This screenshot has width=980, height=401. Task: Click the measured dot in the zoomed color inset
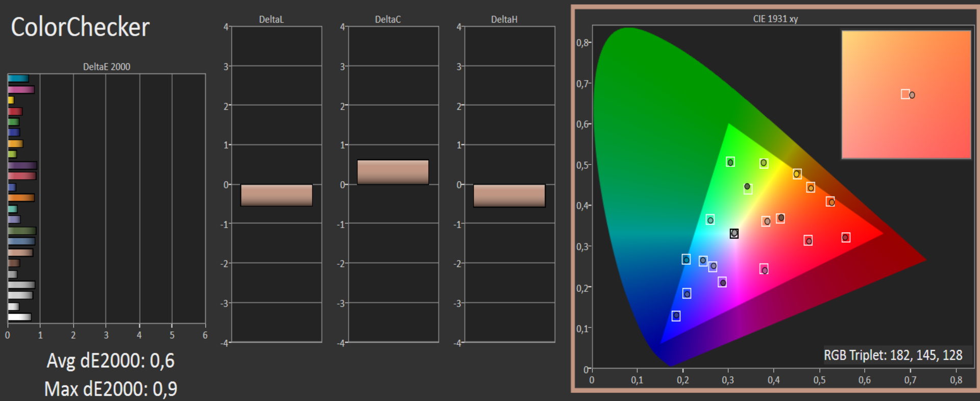point(912,95)
